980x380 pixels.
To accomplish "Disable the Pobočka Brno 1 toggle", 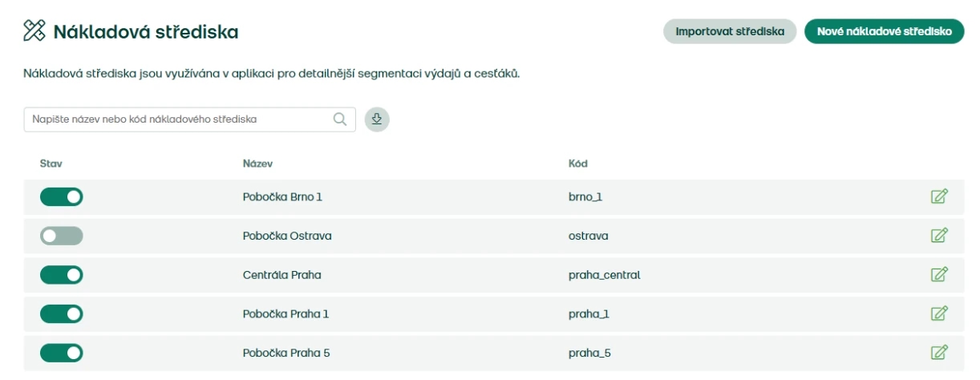I will [62, 196].
